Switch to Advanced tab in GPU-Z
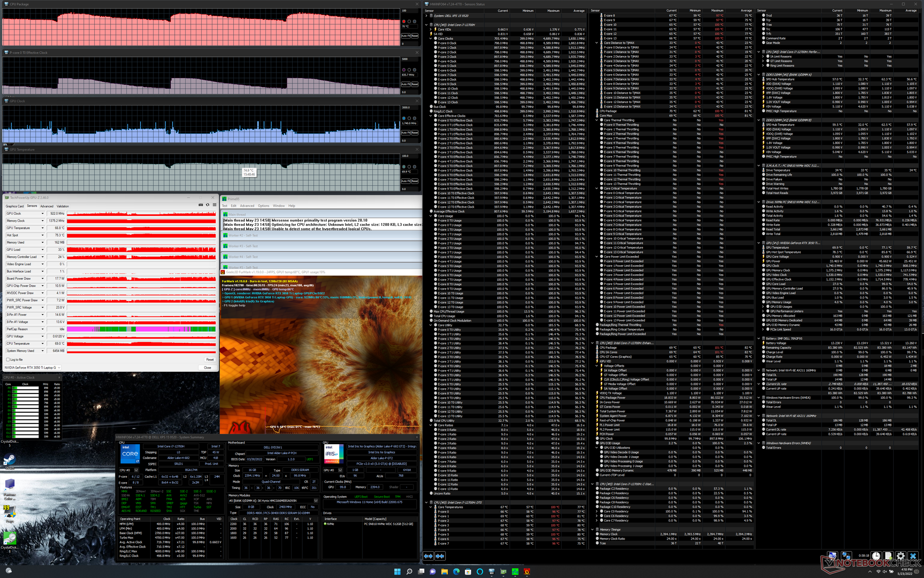 point(47,206)
